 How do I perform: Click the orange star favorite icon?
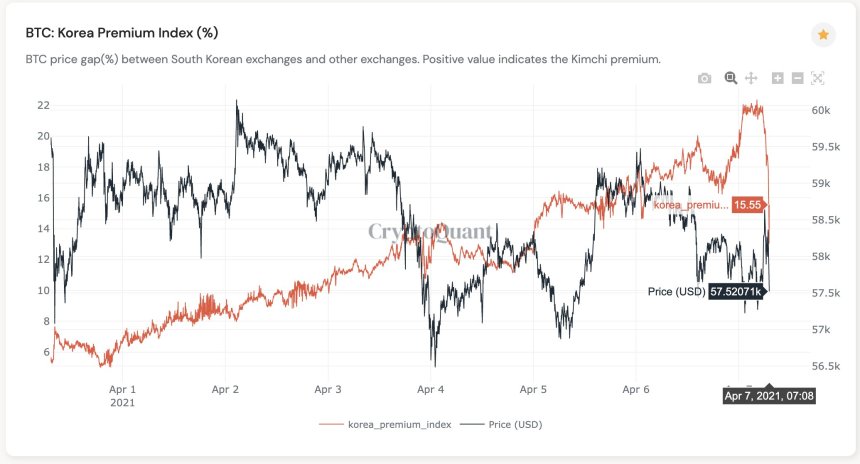tap(823, 34)
